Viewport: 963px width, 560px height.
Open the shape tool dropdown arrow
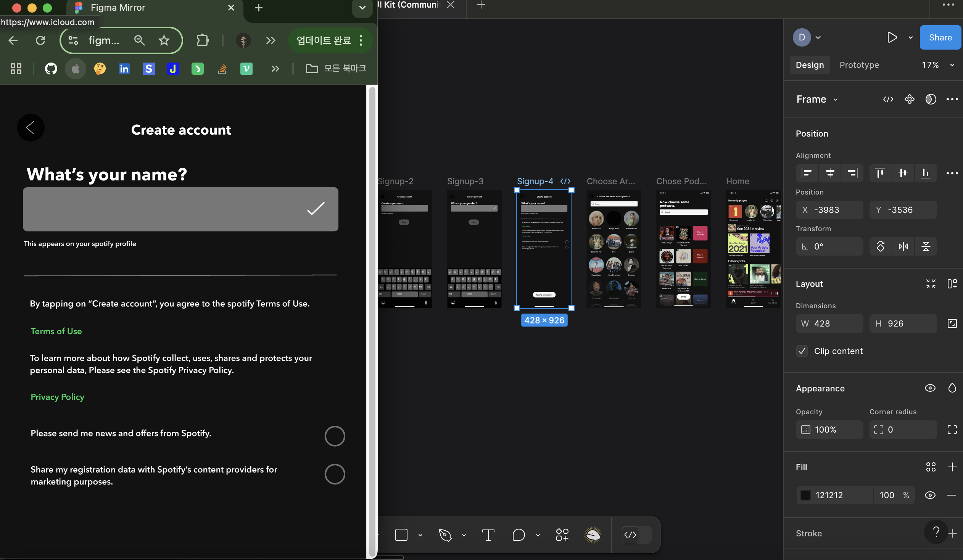click(420, 535)
